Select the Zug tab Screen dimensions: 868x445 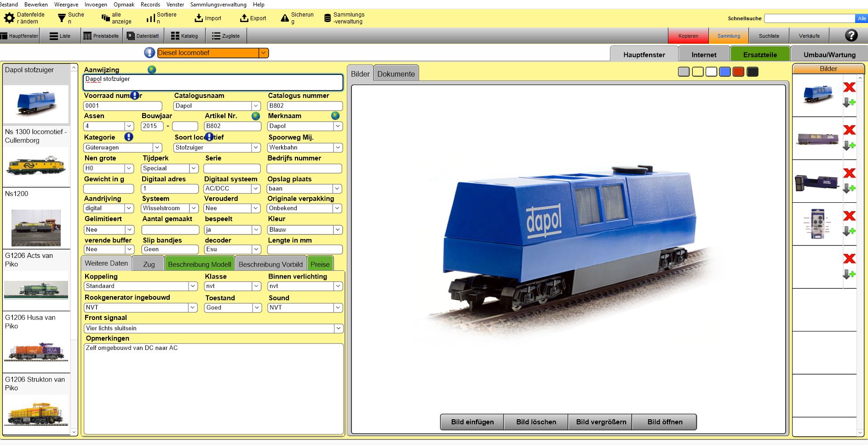tap(149, 264)
